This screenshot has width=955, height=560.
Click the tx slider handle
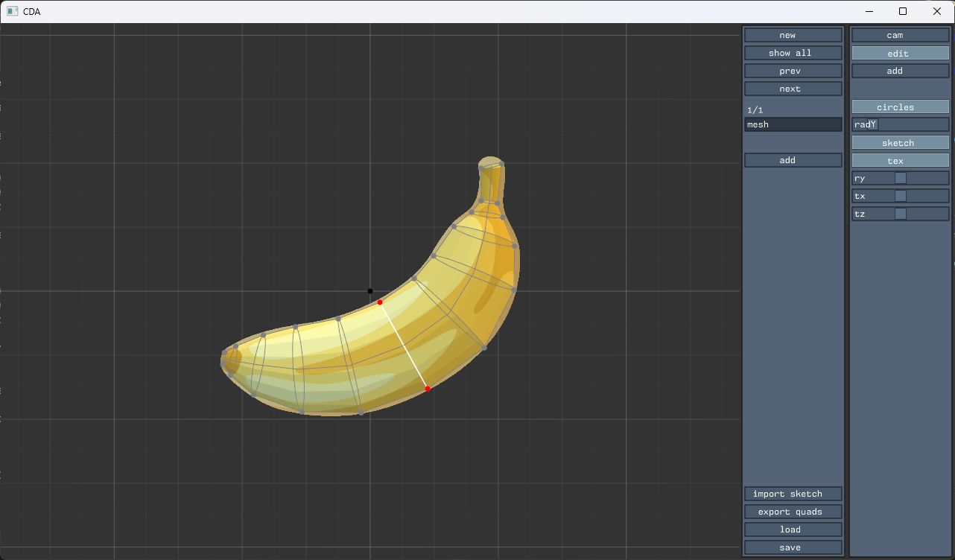pyautogui.click(x=901, y=196)
